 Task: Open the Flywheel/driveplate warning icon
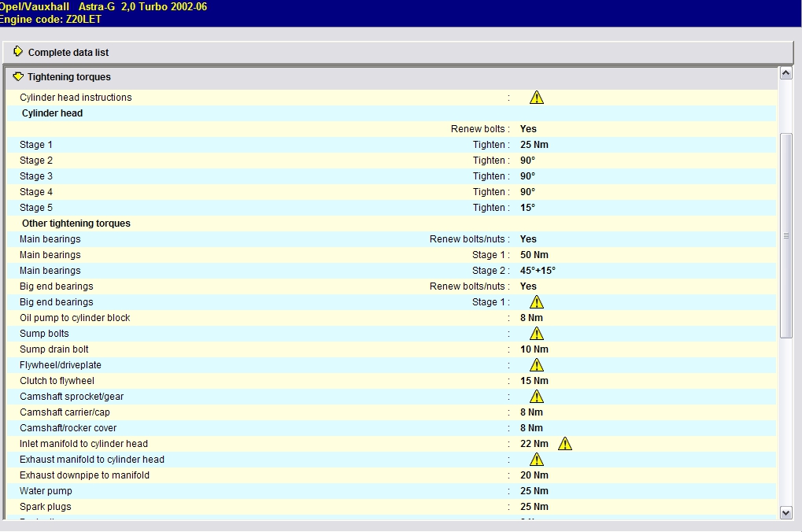[x=537, y=364]
